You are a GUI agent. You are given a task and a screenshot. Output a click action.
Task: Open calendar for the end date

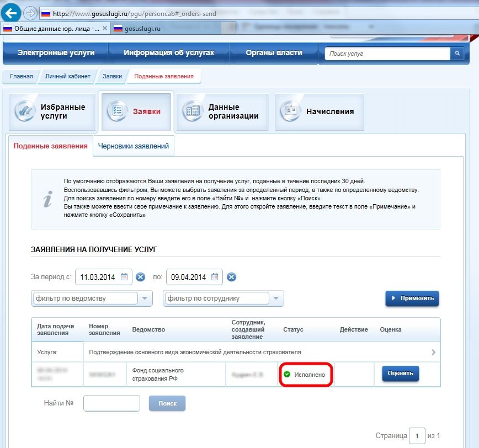pyautogui.click(x=216, y=277)
